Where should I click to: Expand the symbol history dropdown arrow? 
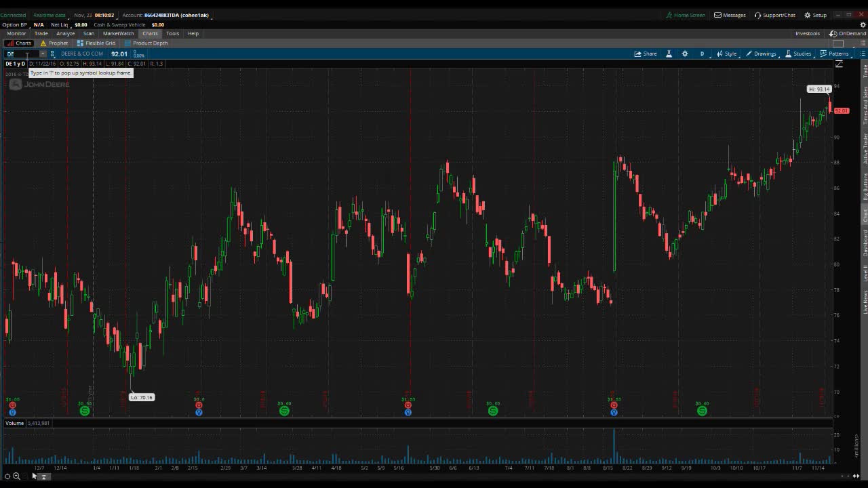[x=43, y=54]
